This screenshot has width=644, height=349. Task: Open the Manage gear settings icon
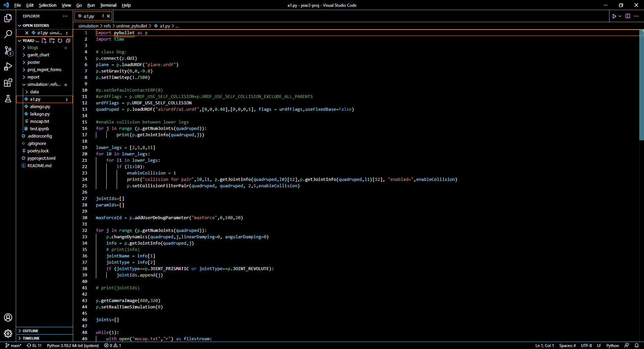click(x=8, y=334)
